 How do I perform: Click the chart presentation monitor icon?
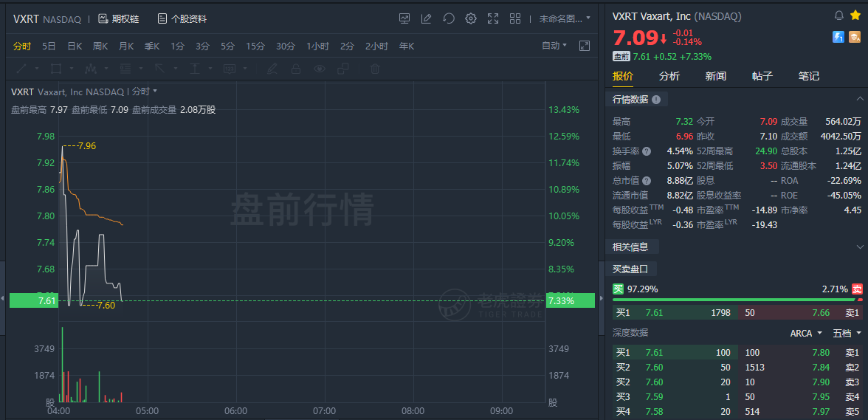coord(404,18)
